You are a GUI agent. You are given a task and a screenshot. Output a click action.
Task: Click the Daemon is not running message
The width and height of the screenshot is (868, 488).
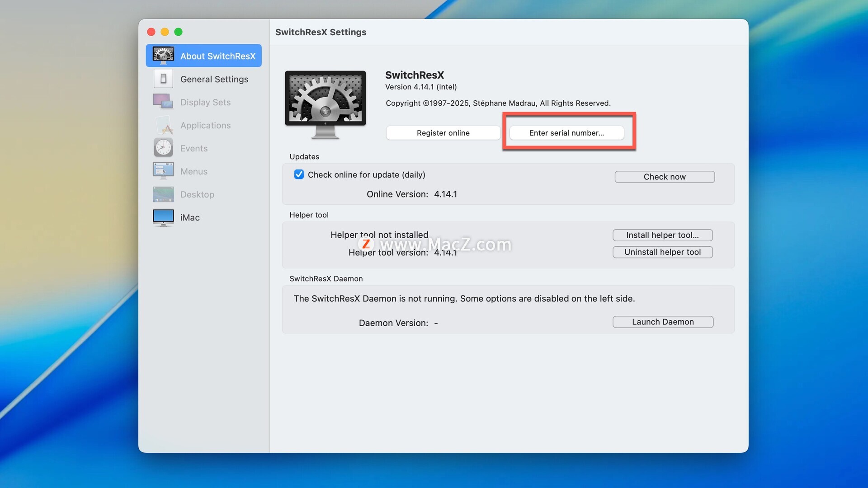[464, 299]
